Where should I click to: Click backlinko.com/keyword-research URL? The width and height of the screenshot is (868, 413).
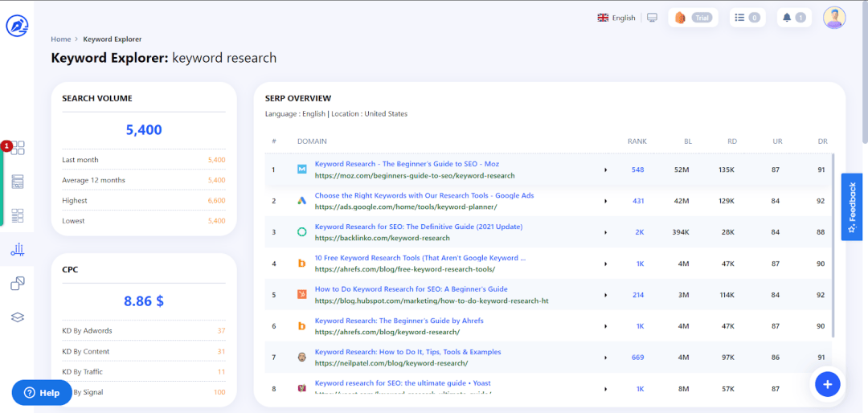[382, 238]
